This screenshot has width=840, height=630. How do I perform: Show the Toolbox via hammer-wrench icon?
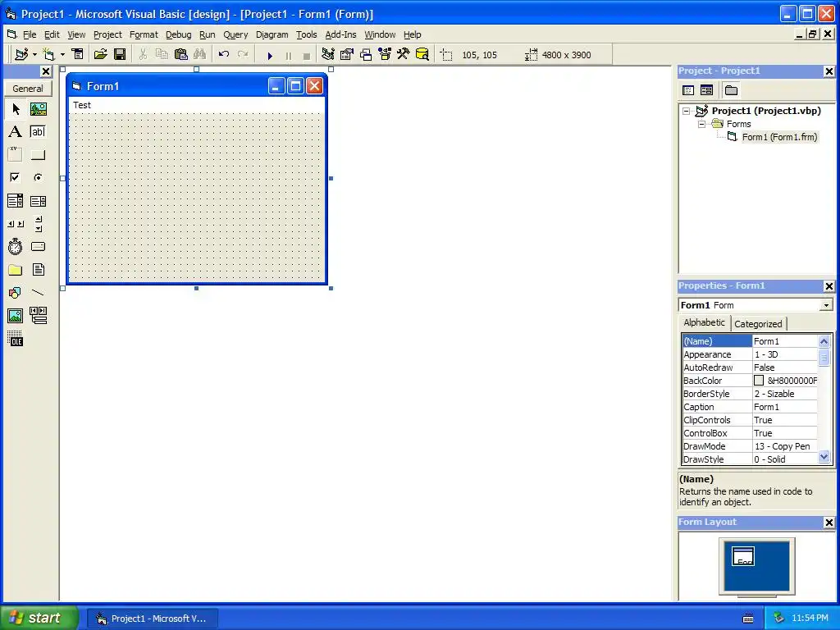coord(404,55)
